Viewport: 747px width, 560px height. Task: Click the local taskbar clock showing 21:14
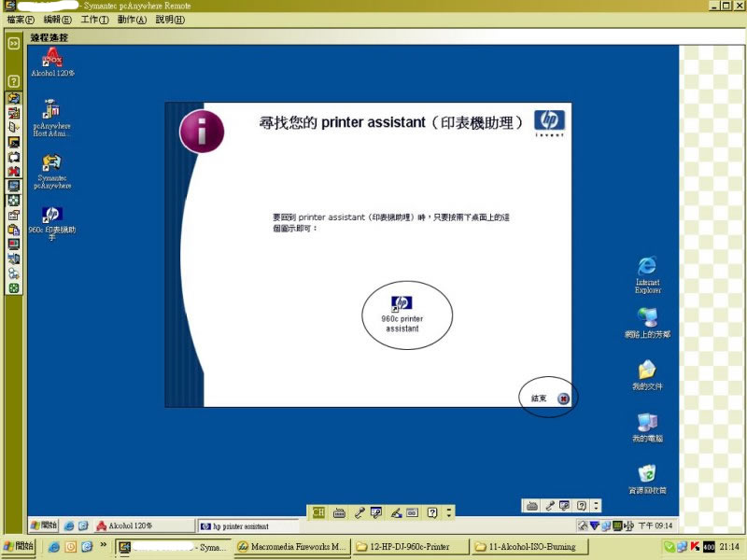point(729,547)
